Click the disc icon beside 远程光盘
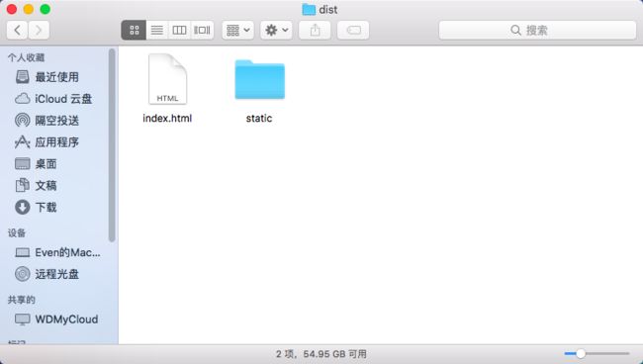 point(23,274)
